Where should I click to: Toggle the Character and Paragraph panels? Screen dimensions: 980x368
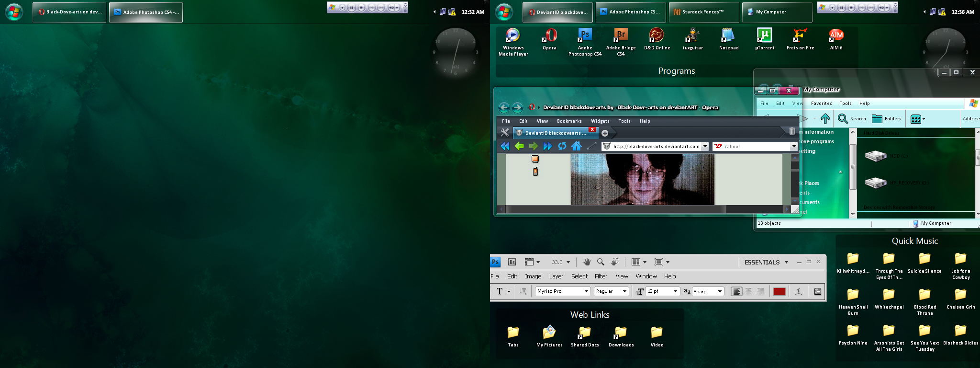pos(818,291)
